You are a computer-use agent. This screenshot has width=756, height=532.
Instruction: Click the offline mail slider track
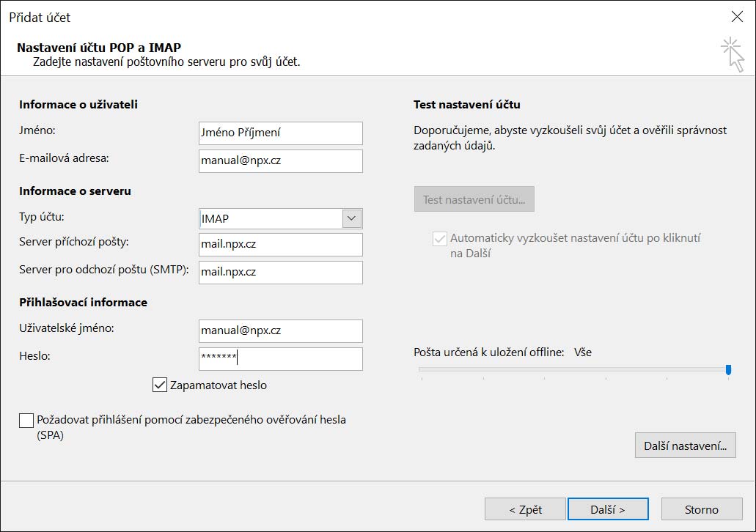[572, 370]
